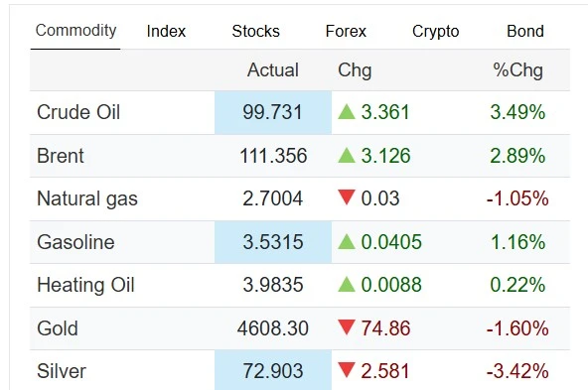588x390 pixels.
Task: Click red down arrow in Gold row
Action: 346,327
